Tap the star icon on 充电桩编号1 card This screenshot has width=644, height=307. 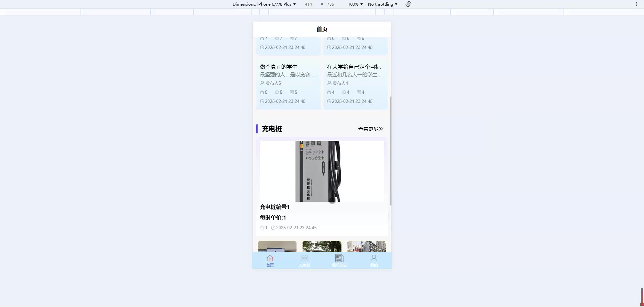(262, 228)
